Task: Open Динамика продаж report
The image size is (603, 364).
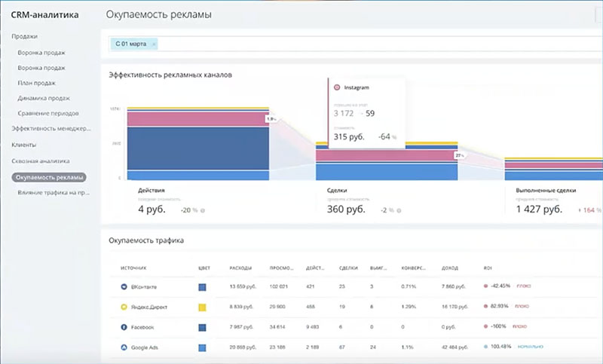Action: click(x=44, y=99)
